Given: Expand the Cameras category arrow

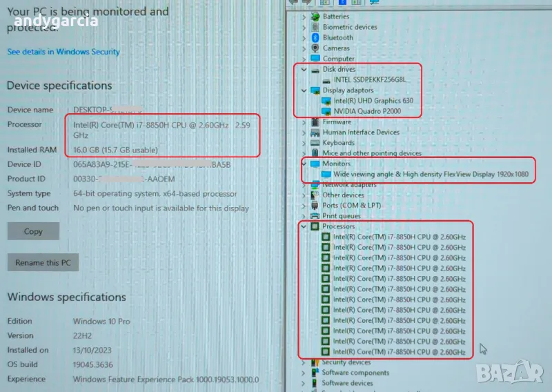Looking at the screenshot, I should click(304, 48).
